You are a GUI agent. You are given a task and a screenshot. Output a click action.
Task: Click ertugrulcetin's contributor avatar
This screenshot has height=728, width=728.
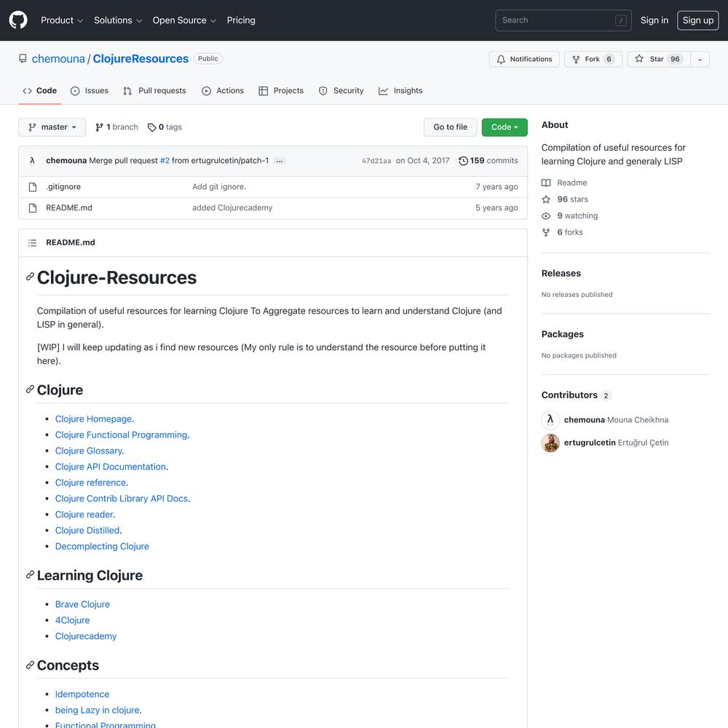coord(550,443)
